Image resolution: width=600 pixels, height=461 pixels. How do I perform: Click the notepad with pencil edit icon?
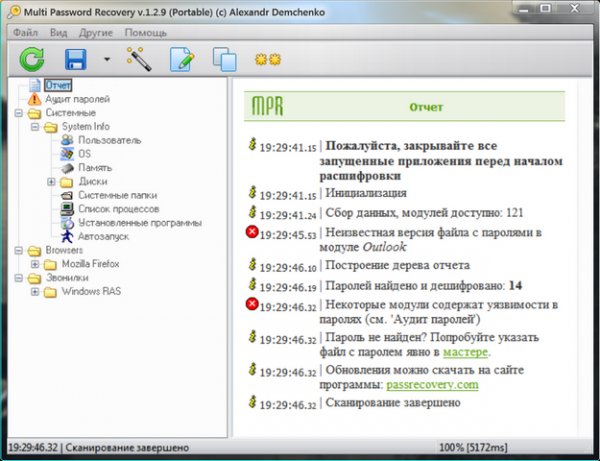tap(182, 59)
